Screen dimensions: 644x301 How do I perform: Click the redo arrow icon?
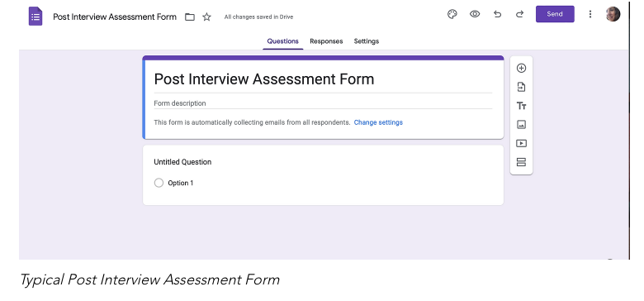click(x=519, y=14)
